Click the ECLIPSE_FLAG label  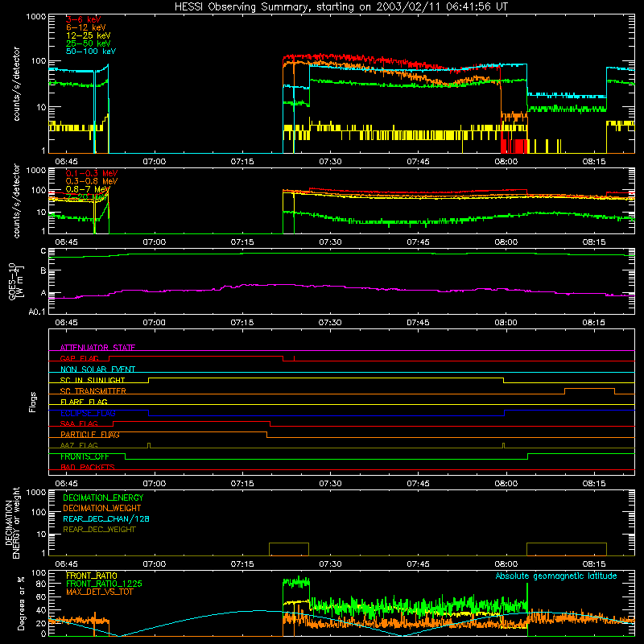[x=88, y=413]
